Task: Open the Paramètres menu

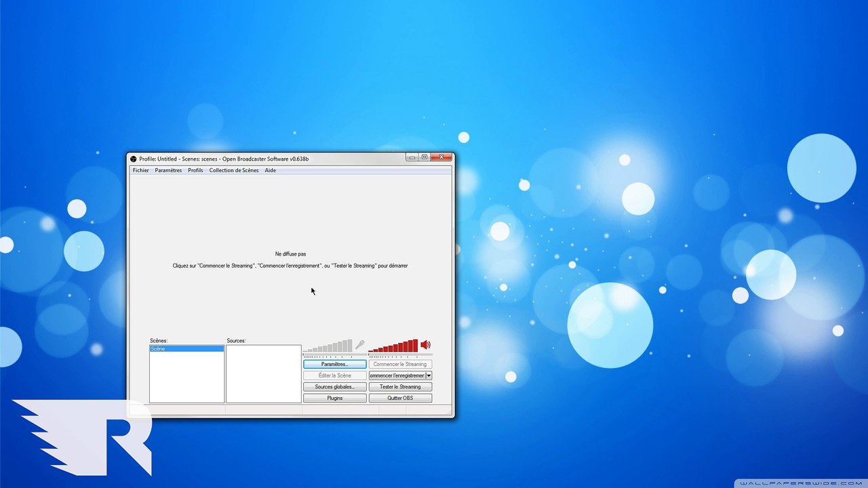Action: click(x=168, y=171)
